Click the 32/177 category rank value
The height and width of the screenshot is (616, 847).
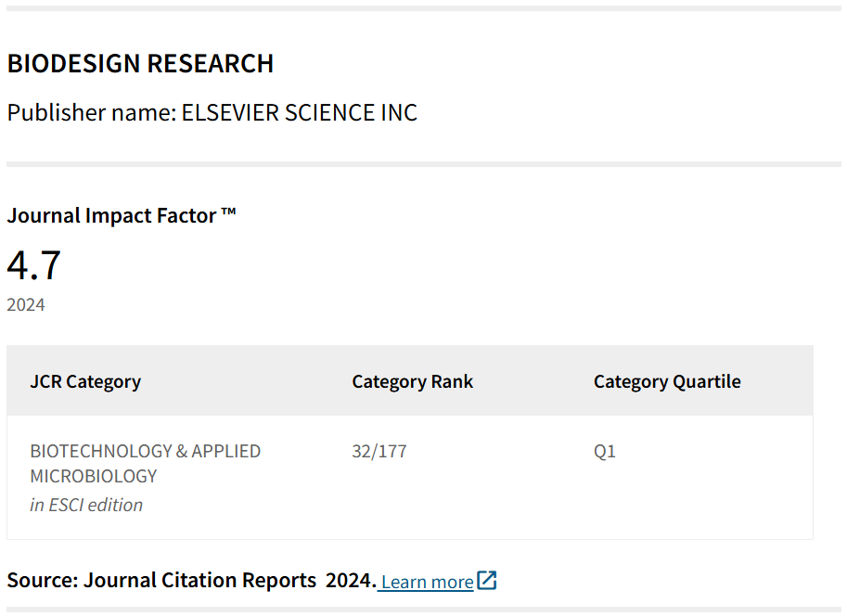(379, 452)
